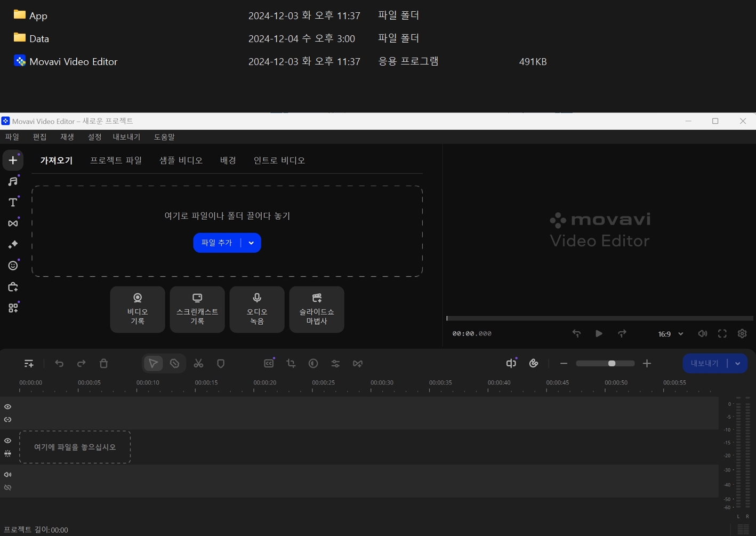The image size is (756, 536).
Task: Open the Effects magic wand sidebar icon
Action: point(13,244)
